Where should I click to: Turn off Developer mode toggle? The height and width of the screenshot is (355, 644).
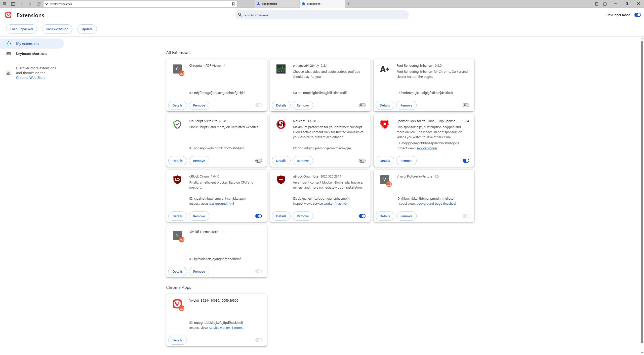click(637, 15)
